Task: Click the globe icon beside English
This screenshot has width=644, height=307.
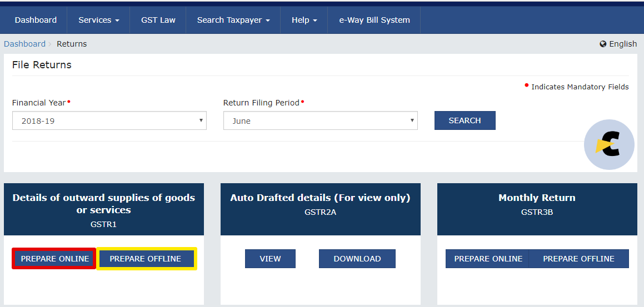Action: tap(603, 44)
